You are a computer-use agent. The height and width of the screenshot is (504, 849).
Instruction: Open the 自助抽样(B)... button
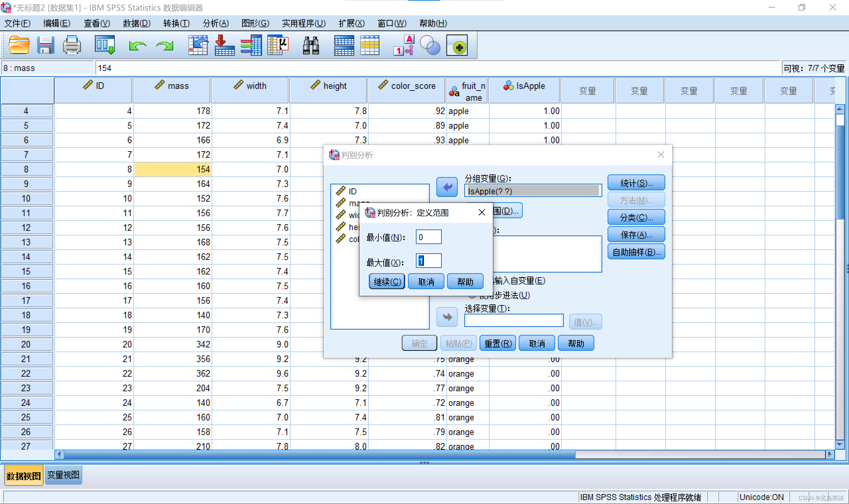636,252
